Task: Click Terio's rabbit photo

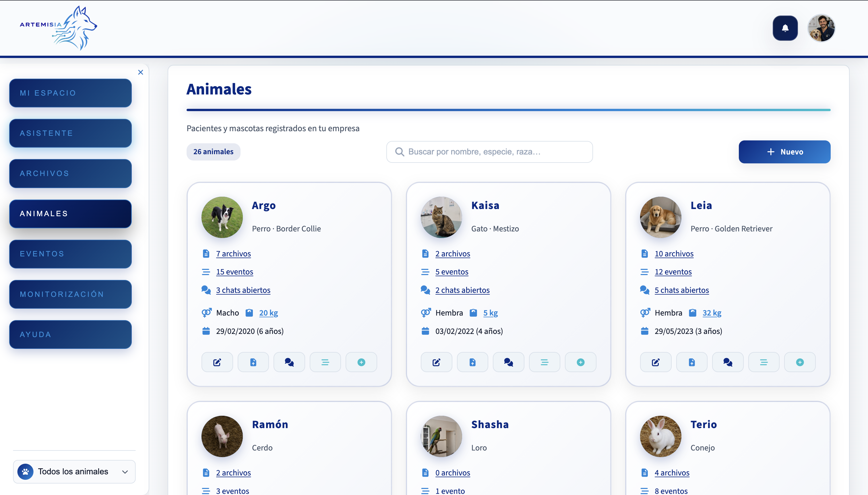Action: 661,436
